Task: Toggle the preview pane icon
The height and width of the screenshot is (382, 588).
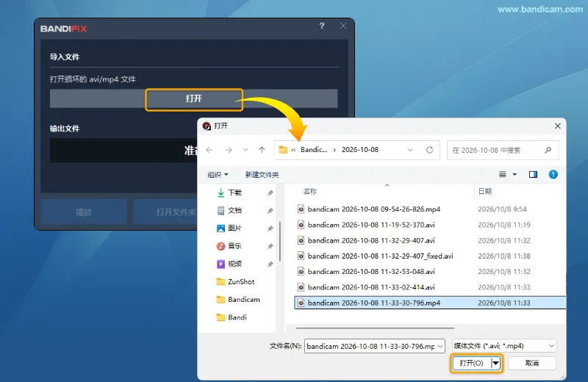Action: tap(533, 174)
